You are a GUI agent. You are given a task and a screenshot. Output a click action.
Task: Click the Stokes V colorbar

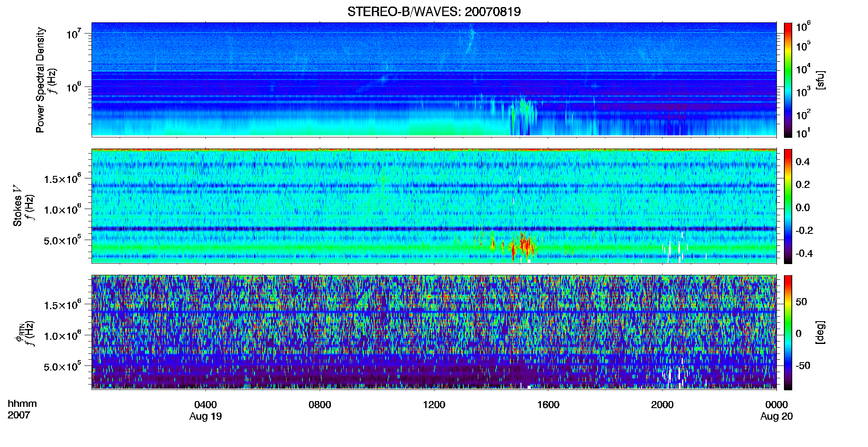coord(788,206)
